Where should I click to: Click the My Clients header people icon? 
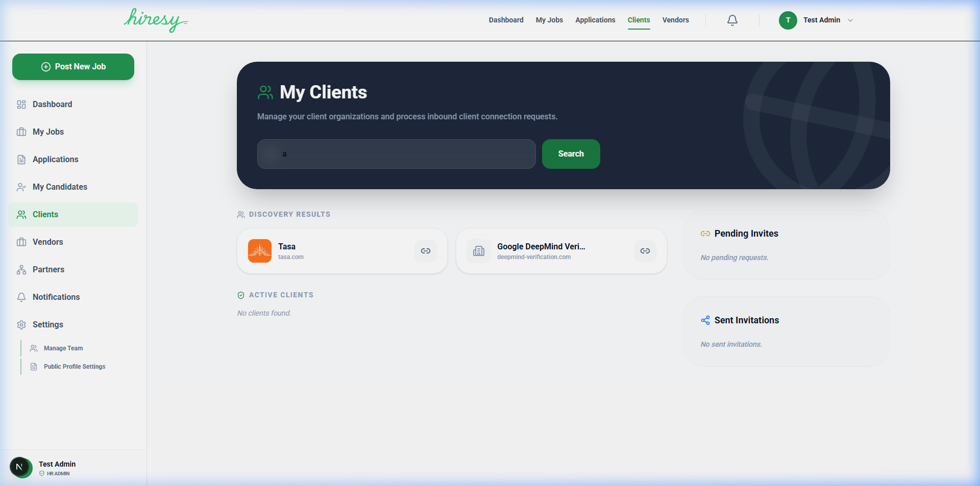[265, 92]
